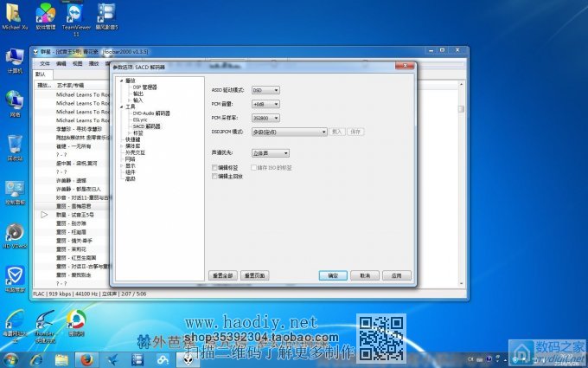
Task: Open the Recycle Bin desktop icon
Action: (15, 144)
